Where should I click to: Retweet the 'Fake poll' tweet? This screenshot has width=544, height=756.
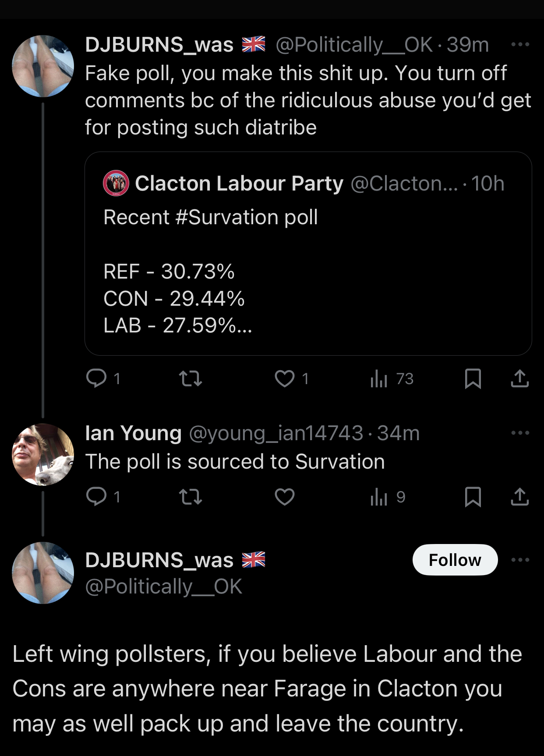[191, 378]
